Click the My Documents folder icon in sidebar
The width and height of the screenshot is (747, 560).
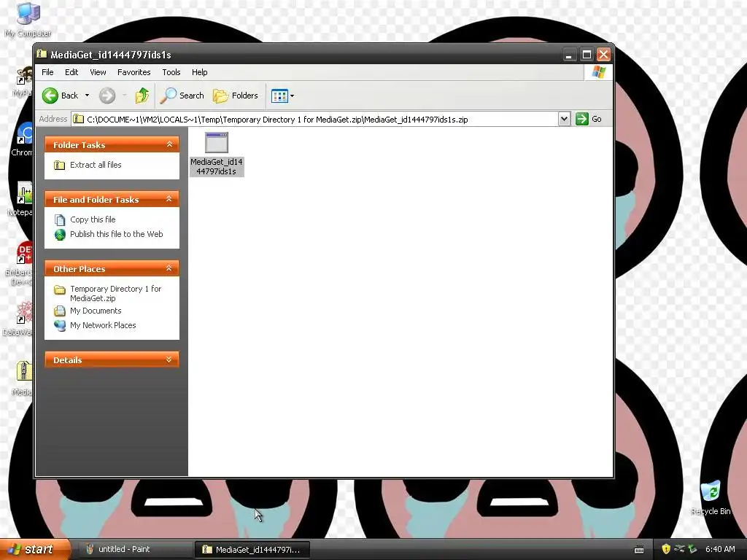pos(60,311)
